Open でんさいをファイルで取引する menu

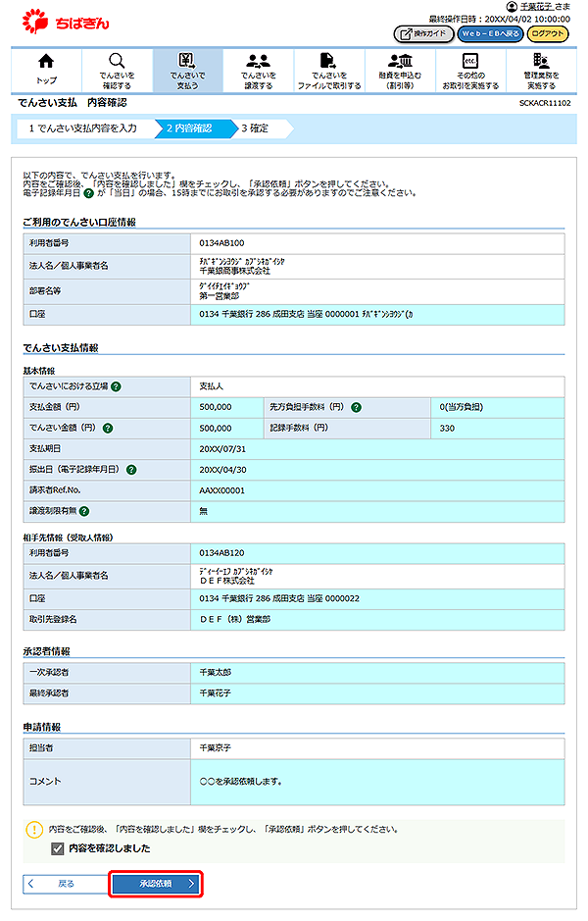click(x=329, y=71)
